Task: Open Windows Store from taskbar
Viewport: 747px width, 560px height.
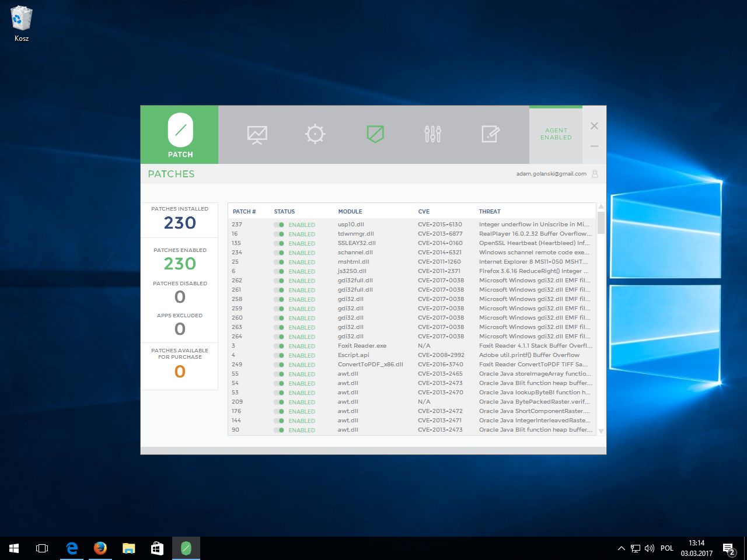Action: point(157,548)
